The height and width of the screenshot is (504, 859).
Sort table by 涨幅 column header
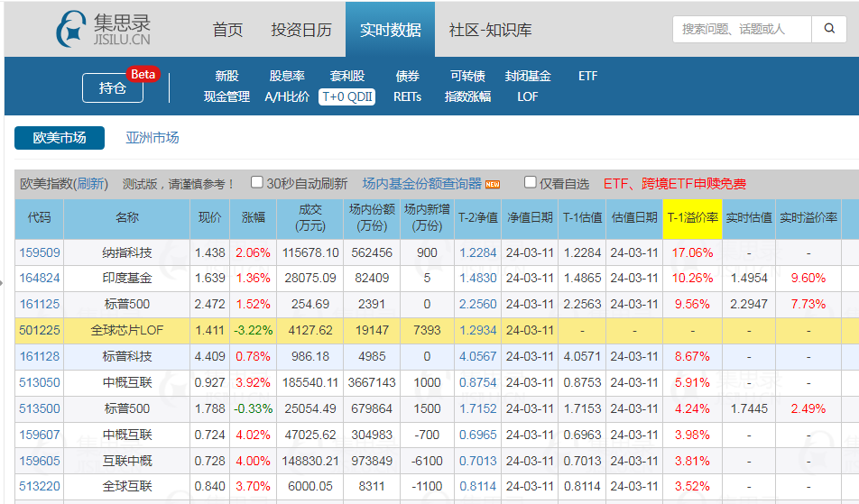[254, 218]
